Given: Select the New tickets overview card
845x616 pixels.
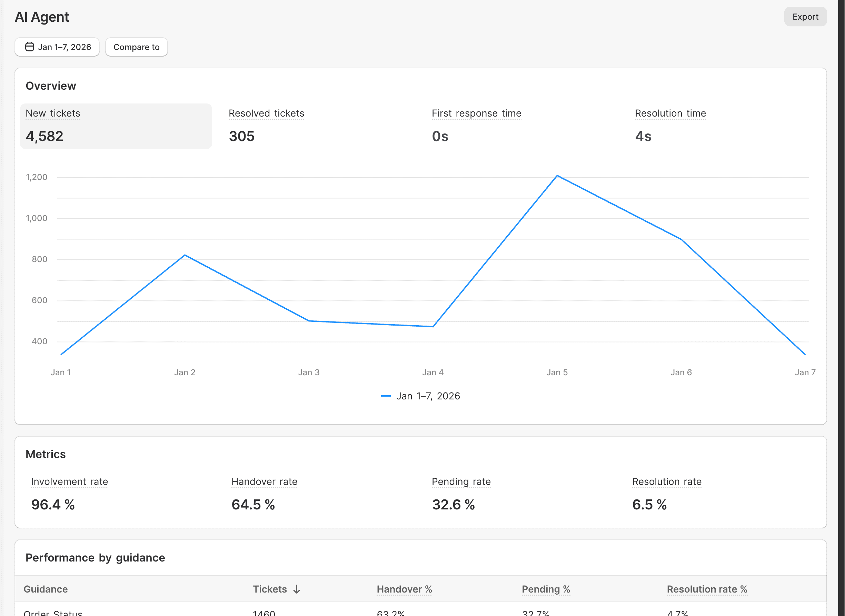Looking at the screenshot, I should pos(116,126).
